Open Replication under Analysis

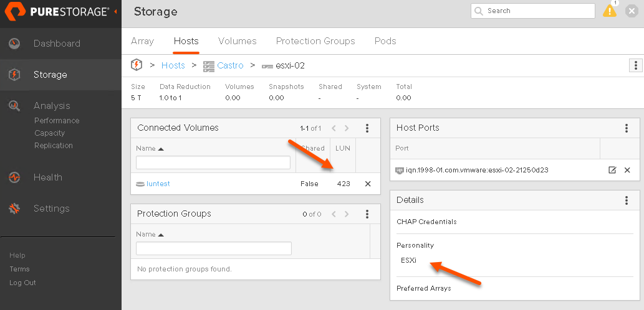pos(54,146)
